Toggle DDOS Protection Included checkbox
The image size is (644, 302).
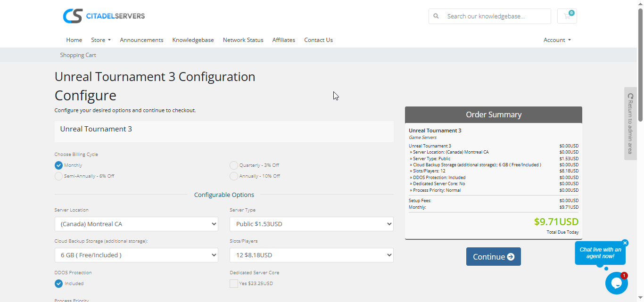[x=58, y=284]
